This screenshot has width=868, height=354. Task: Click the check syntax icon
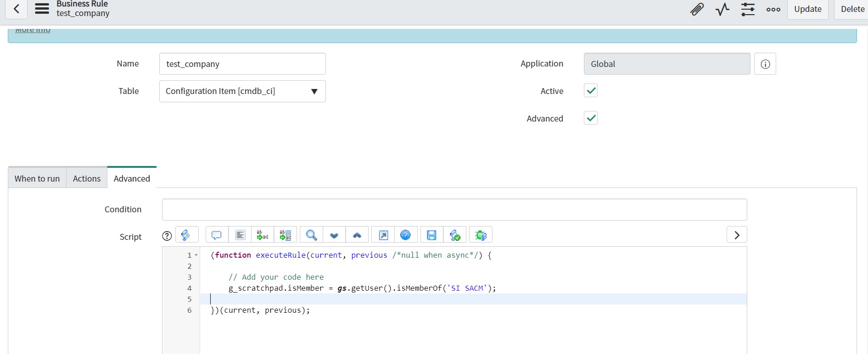[455, 235]
